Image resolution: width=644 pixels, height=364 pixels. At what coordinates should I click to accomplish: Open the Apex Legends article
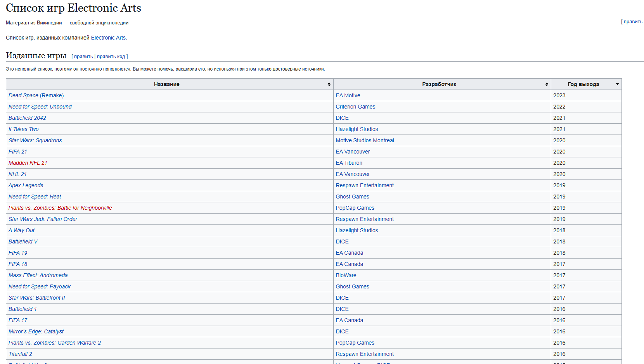pos(26,185)
